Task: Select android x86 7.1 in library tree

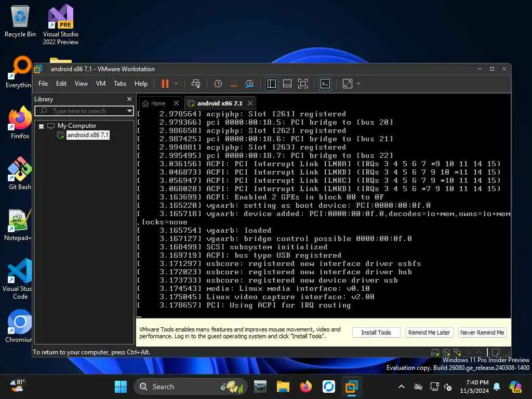Action: [x=87, y=135]
